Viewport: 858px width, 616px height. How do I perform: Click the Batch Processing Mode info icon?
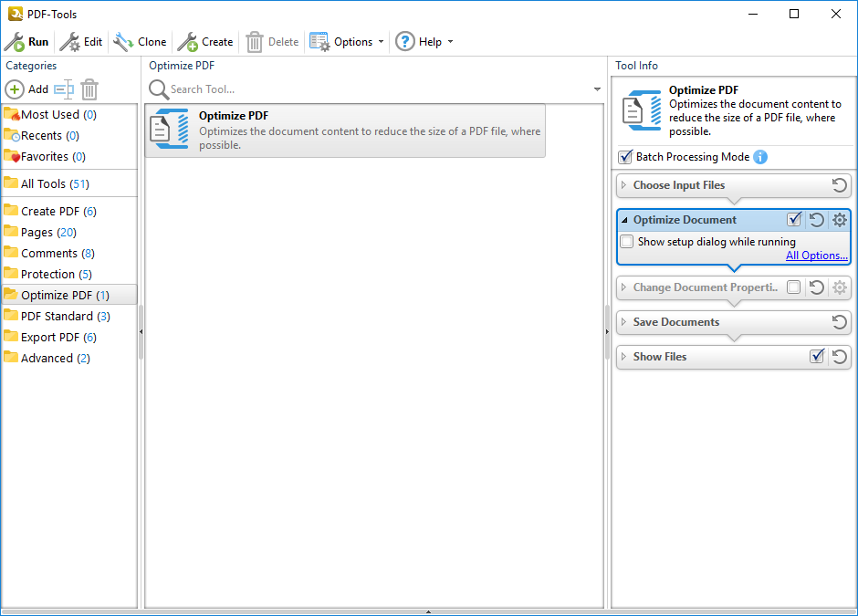760,157
